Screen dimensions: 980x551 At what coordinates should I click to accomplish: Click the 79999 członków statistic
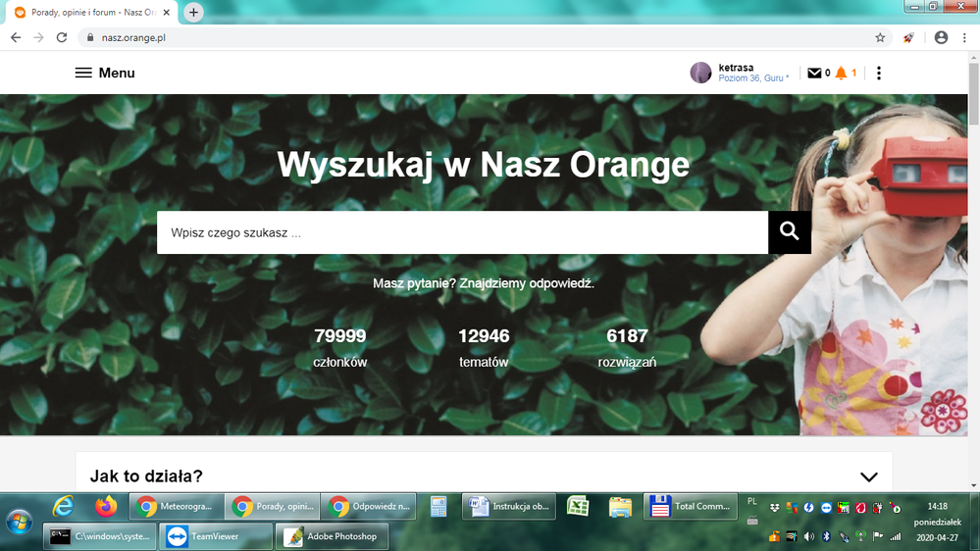[340, 348]
